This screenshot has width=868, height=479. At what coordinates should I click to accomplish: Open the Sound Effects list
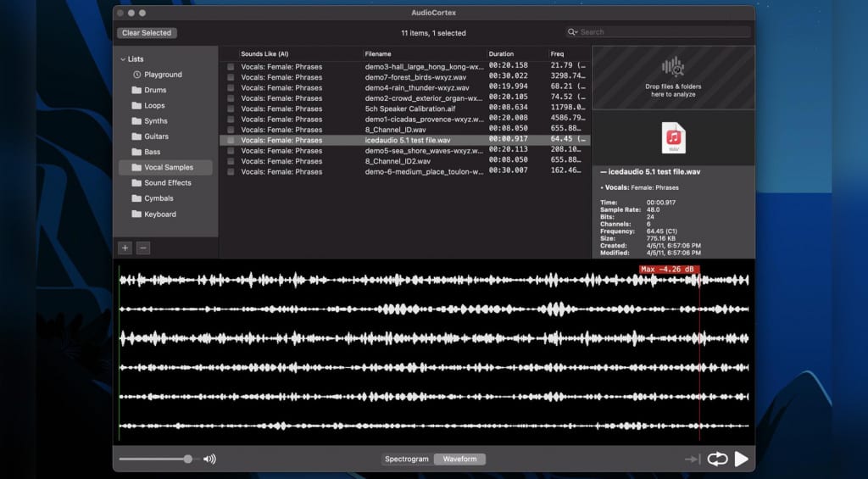coord(168,183)
